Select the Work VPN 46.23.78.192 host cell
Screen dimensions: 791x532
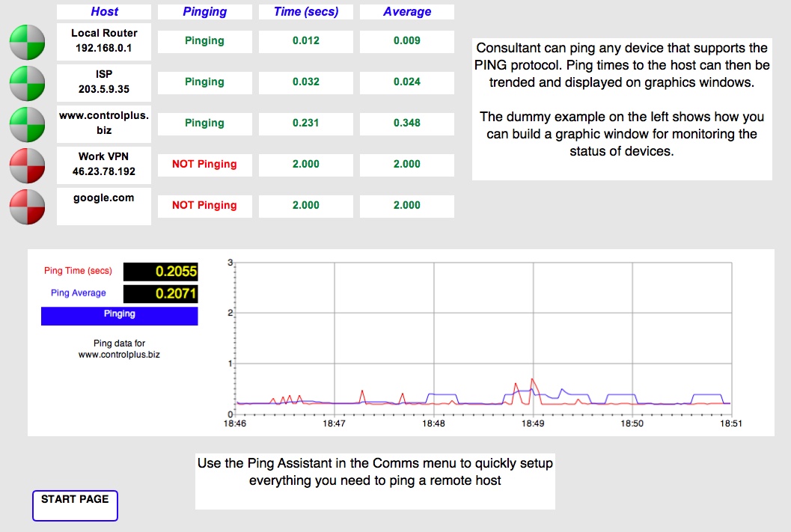[104, 165]
